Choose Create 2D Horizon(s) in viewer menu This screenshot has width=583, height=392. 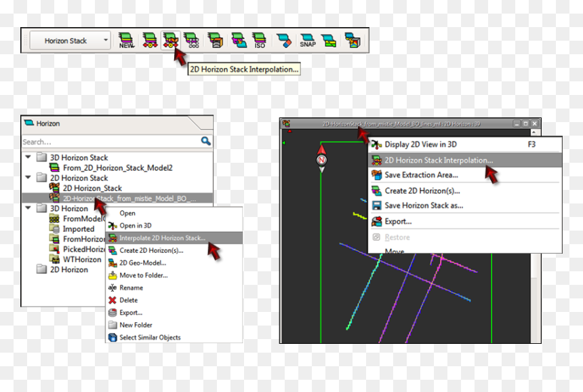(x=465, y=191)
